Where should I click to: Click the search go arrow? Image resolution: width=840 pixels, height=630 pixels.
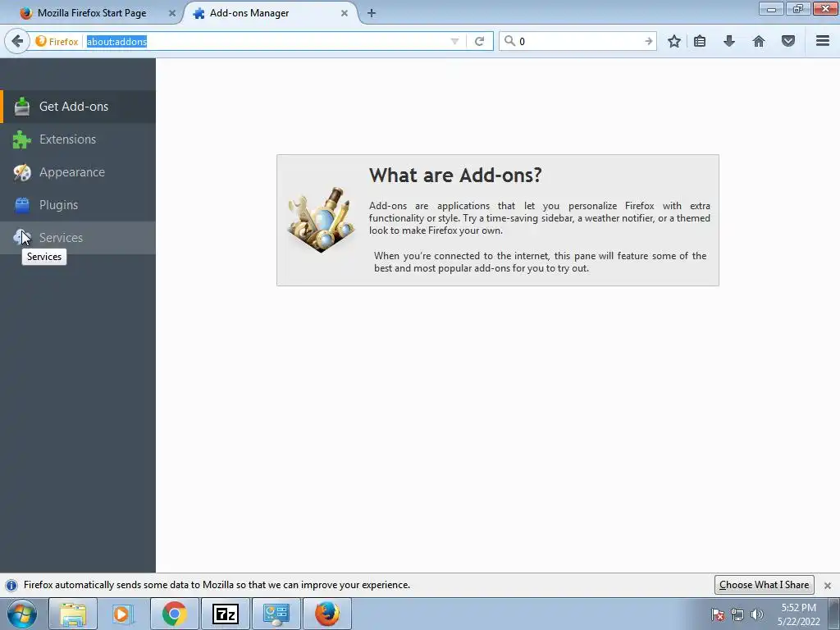pyautogui.click(x=649, y=41)
